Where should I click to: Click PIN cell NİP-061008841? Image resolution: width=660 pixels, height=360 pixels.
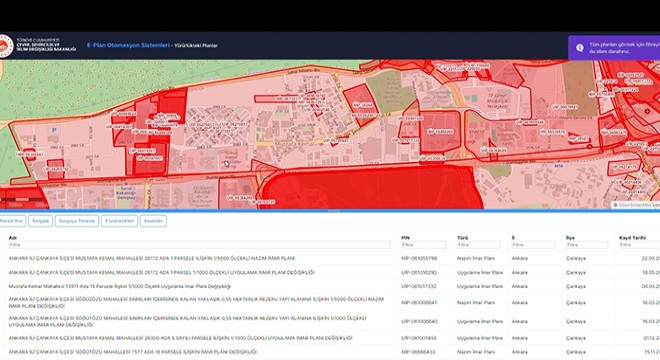pyautogui.click(x=419, y=303)
